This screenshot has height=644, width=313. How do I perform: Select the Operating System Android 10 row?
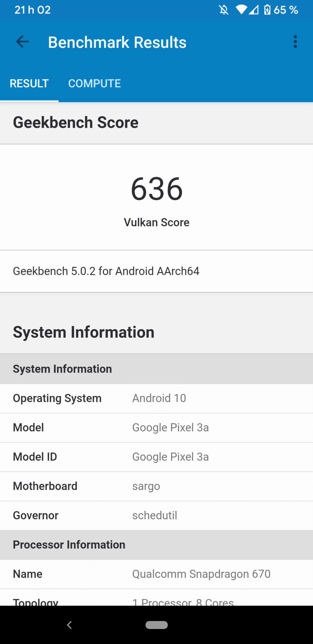[156, 398]
